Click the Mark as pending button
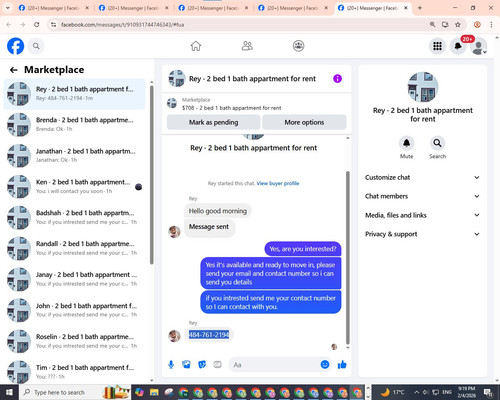Image resolution: width=500 pixels, height=400 pixels. coord(213,122)
